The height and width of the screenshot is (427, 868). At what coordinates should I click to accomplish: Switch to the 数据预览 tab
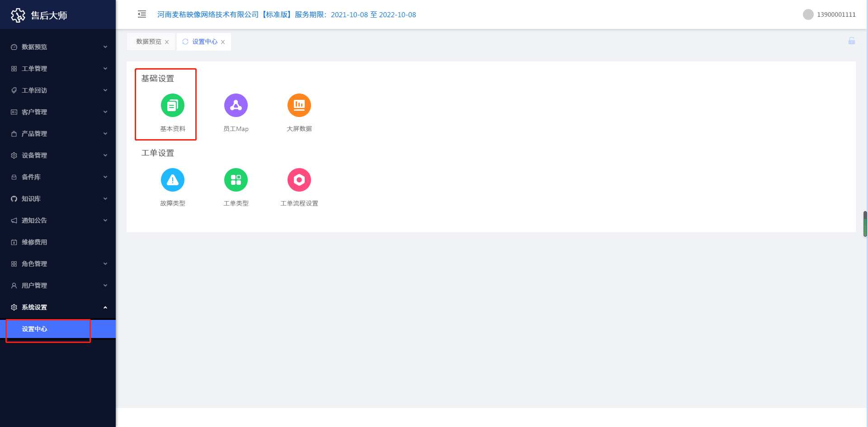point(148,42)
